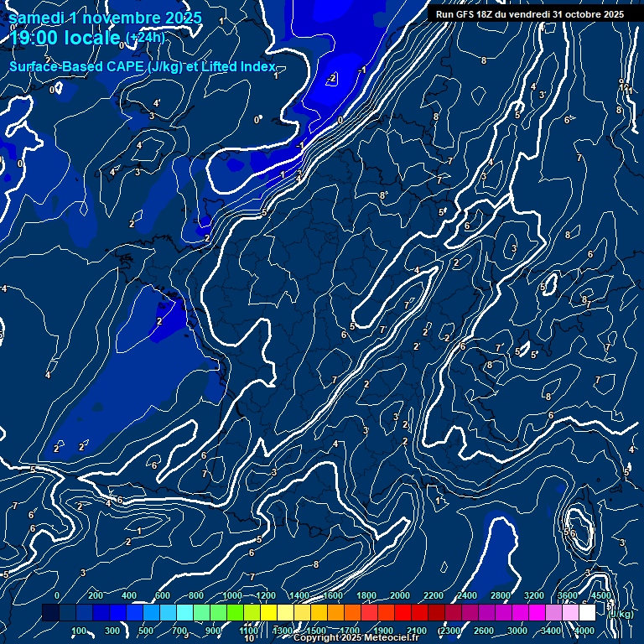Click the '(+24h)' forecast offset label
This screenshot has height=644, width=644.
coord(145,36)
